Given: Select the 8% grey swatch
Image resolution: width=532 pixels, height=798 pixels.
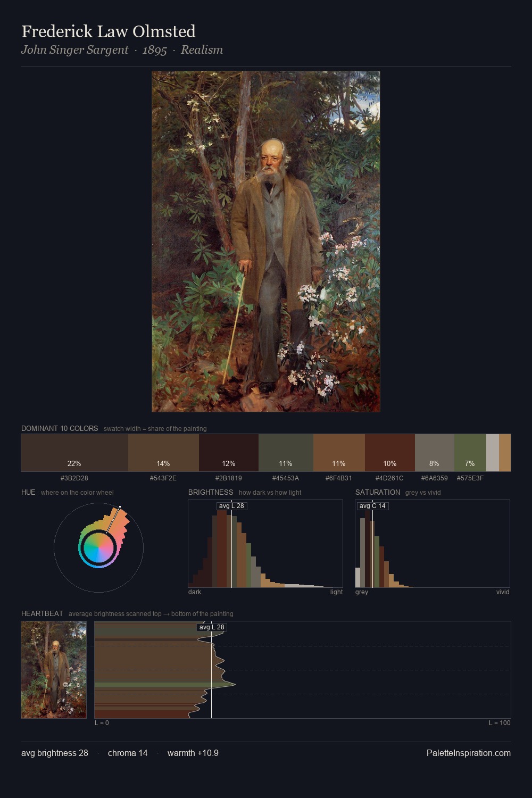Looking at the screenshot, I should 435,453.
